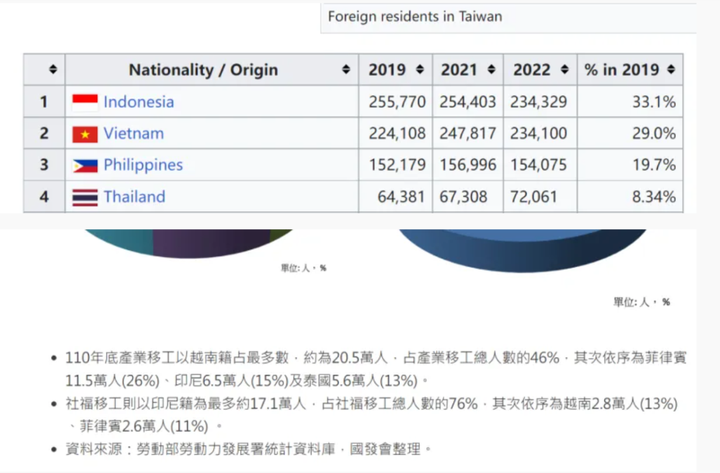Screen dimensions: 720x473
Task: Select the cell reading 247,817
Action: point(468,133)
